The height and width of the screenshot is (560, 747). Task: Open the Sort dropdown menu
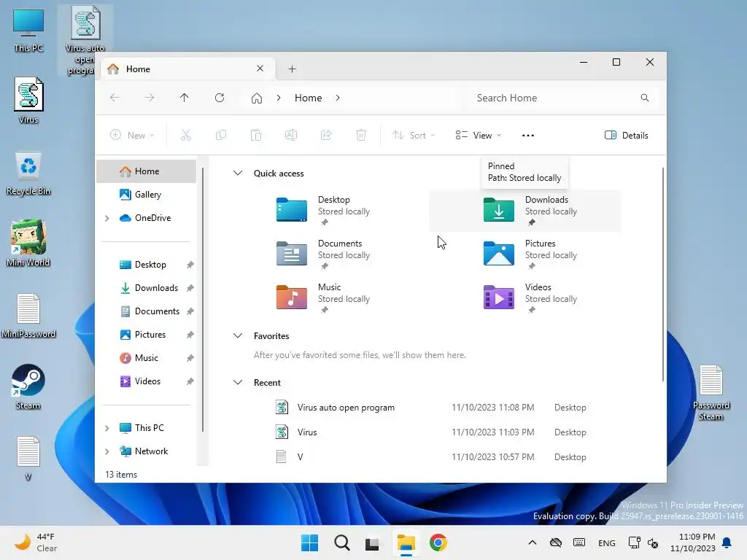(413, 135)
